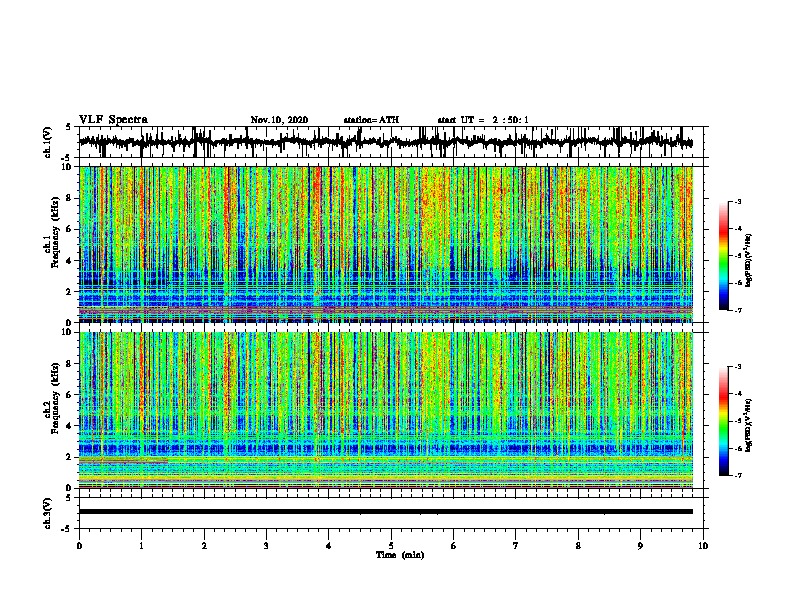Image resolution: width=792 pixels, height=612 pixels.
Task: Select the date 'Nov.10, 2020'
Action: [x=279, y=120]
